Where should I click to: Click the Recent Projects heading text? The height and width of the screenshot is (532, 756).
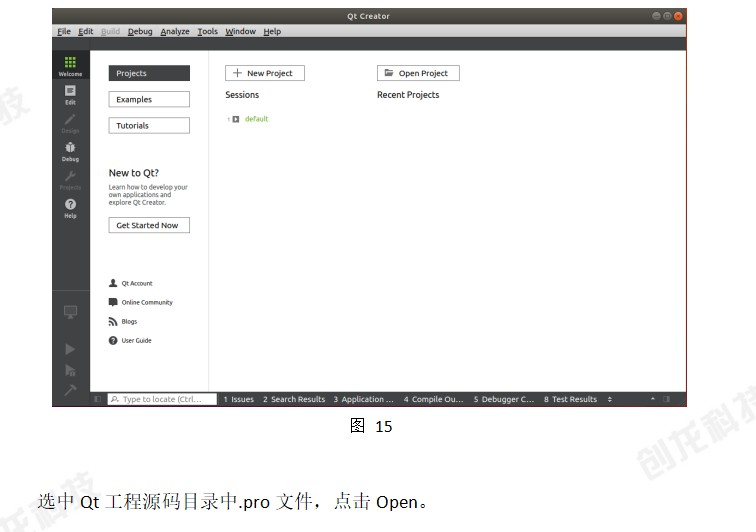pyautogui.click(x=408, y=95)
